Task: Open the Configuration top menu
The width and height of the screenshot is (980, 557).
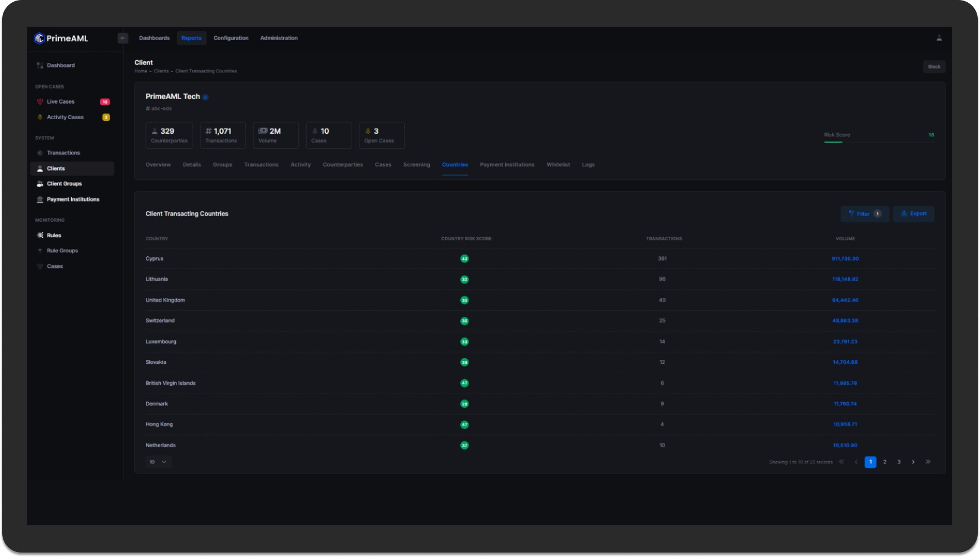Action: click(x=231, y=38)
